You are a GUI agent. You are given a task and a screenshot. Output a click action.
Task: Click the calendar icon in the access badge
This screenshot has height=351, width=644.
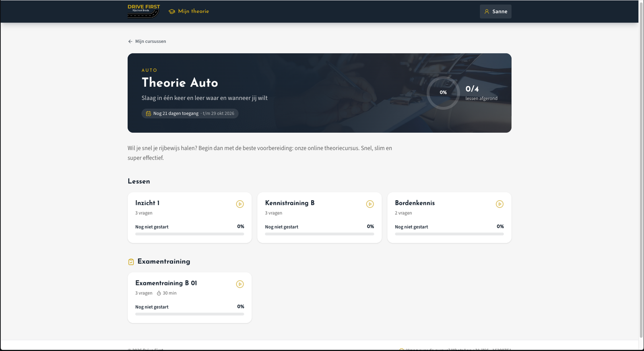pyautogui.click(x=149, y=114)
